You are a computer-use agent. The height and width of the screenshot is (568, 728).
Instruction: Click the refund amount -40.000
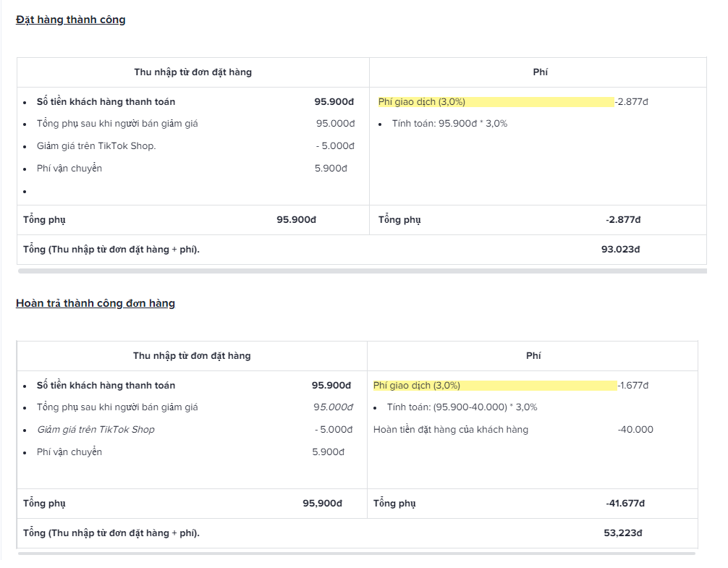point(635,429)
